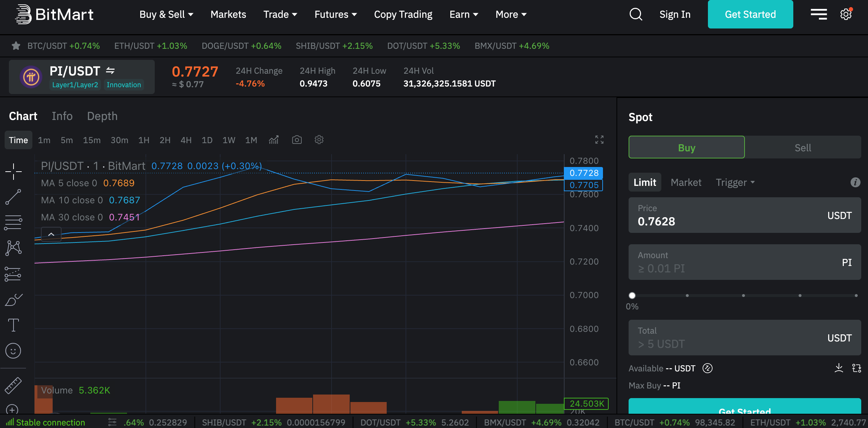Open the Markets menu item
The width and height of the screenshot is (868, 428).
tap(228, 15)
